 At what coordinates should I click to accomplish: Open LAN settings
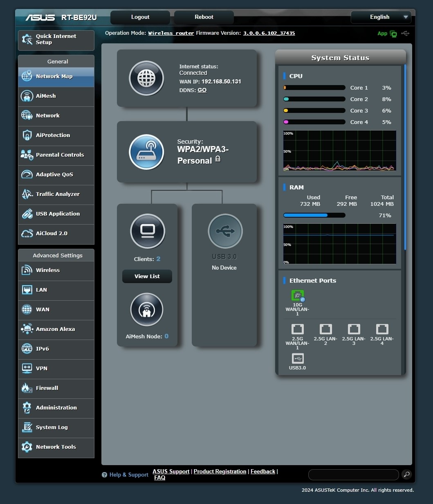coord(56,290)
